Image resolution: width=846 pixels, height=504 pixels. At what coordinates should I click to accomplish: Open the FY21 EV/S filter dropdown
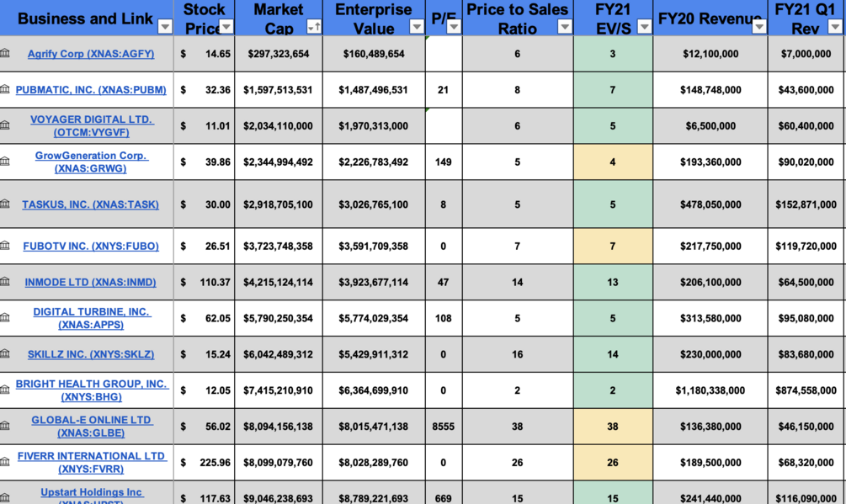644,26
